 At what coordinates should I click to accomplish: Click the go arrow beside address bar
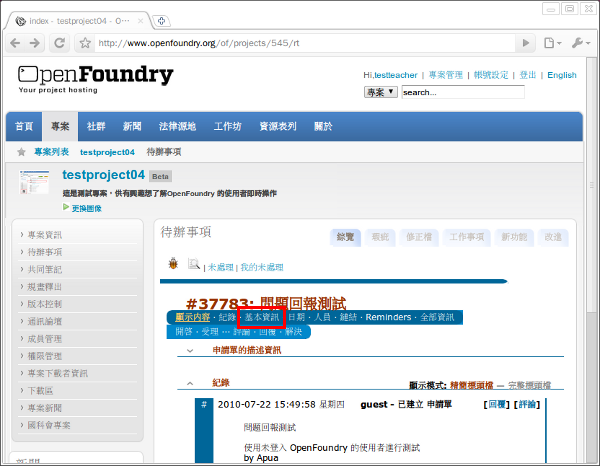point(526,43)
